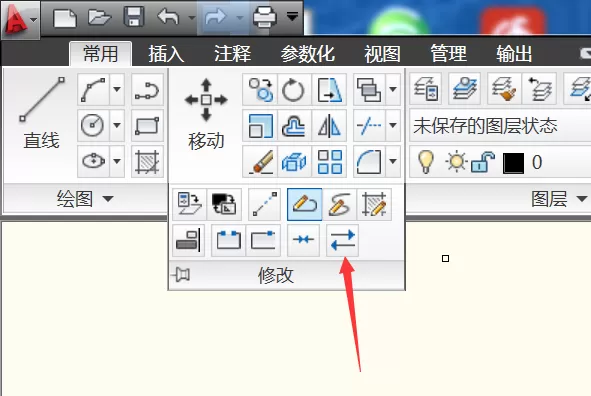591x396 pixels.
Task: Select the Edit Polyline tool
Action: coord(305,204)
